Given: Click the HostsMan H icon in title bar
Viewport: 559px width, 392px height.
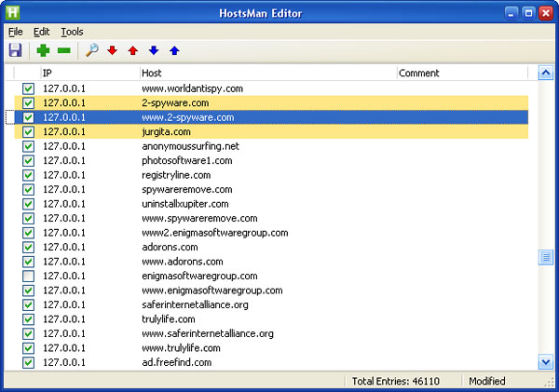Looking at the screenshot, I should 12,13.
